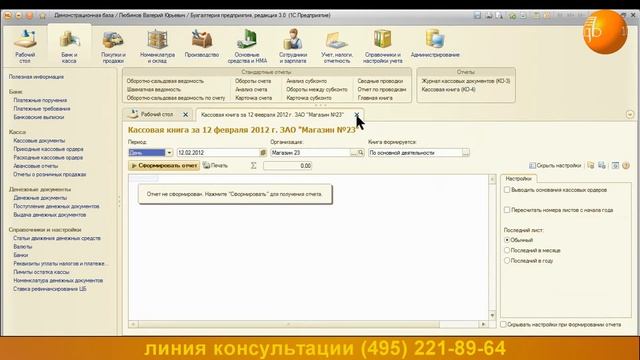
Task: Open Платежные поручения in sidebar
Action: (x=40, y=100)
